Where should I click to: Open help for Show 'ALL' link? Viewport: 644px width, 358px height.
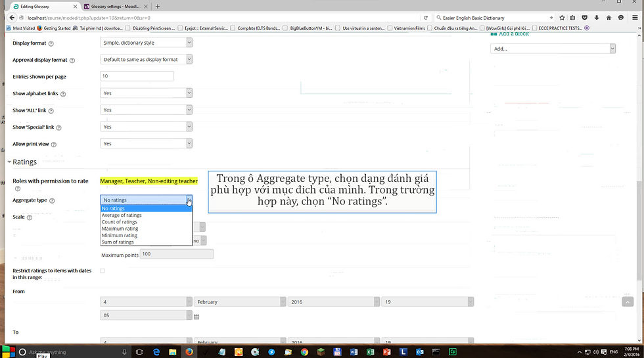pyautogui.click(x=51, y=111)
